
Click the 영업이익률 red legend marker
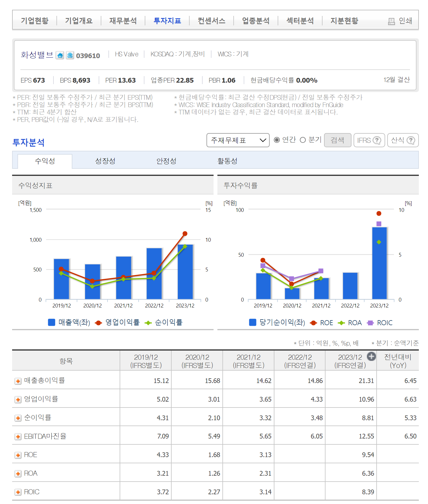tap(98, 323)
